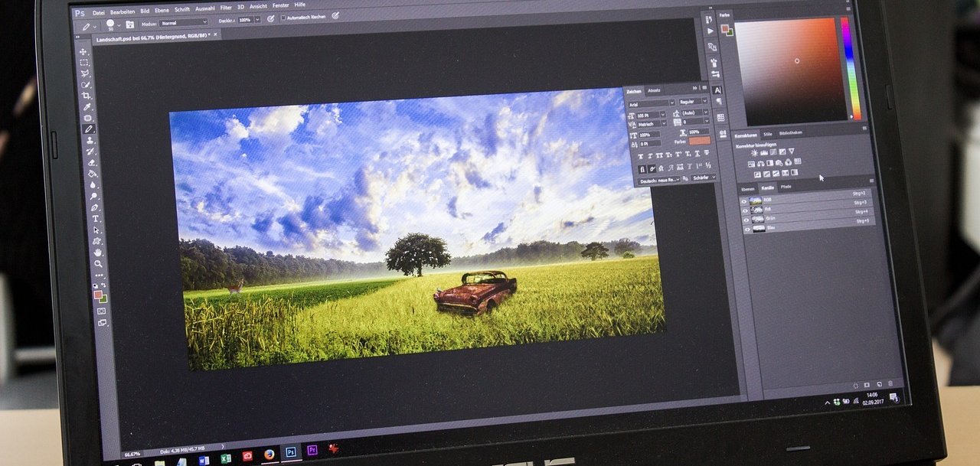Open the Filter menu

(226, 6)
